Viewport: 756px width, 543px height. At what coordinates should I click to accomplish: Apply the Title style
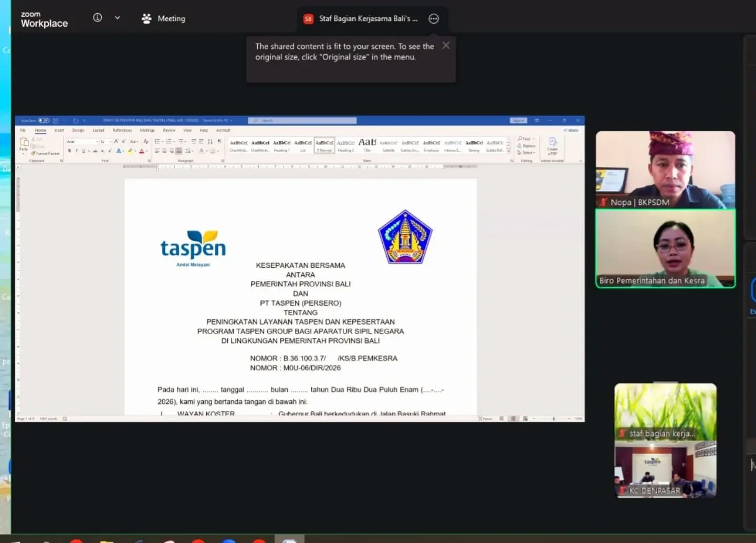(367, 145)
